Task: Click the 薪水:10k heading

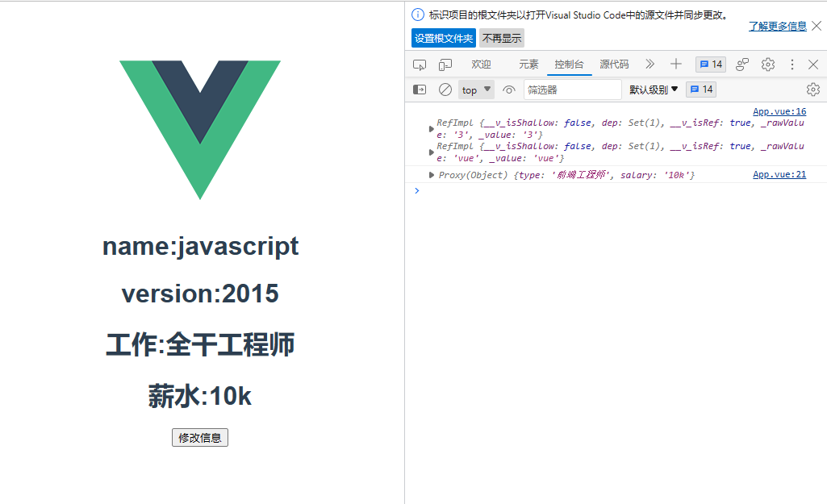Action: pyautogui.click(x=200, y=396)
